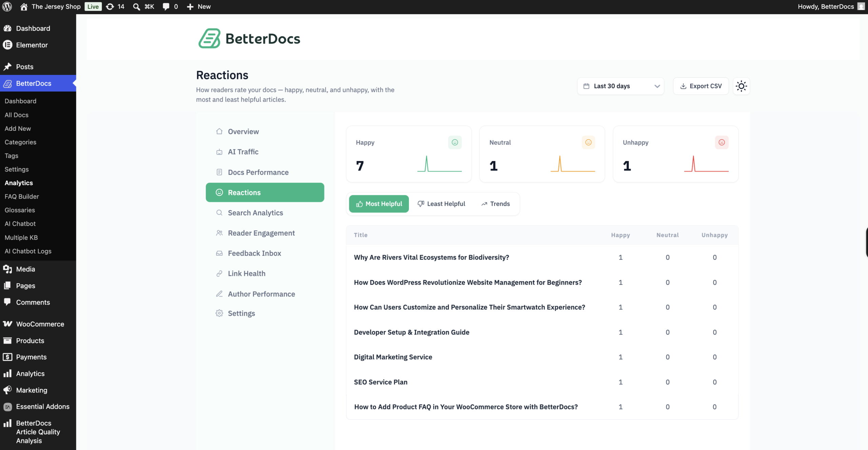Open AI Chatbot Logs submenu item

pyautogui.click(x=28, y=251)
